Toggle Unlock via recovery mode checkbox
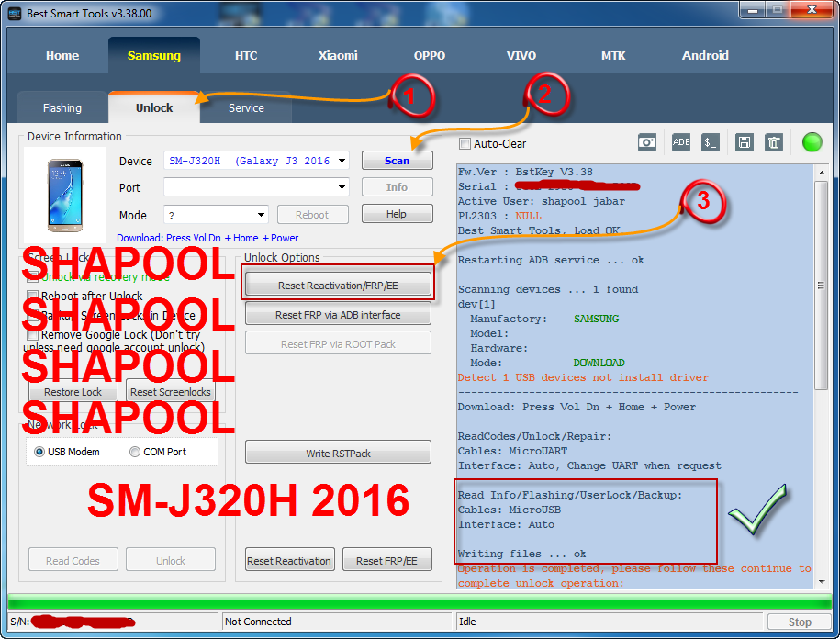The height and width of the screenshot is (639, 840). 33,277
